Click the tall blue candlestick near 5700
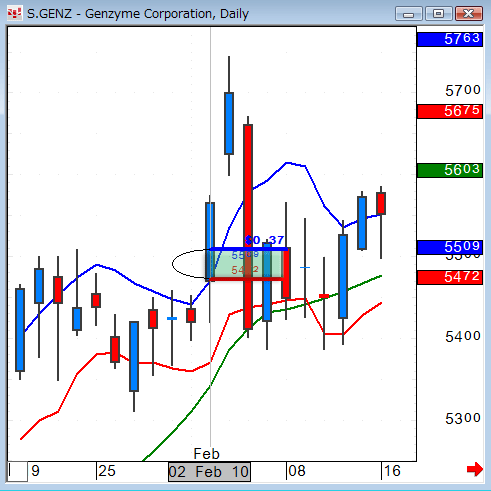The image size is (491, 491). 229,123
